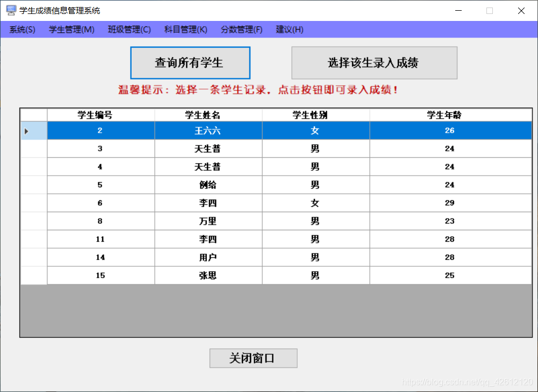538x392 pixels.
Task: Click gender cell of student 8
Action: 316,221
